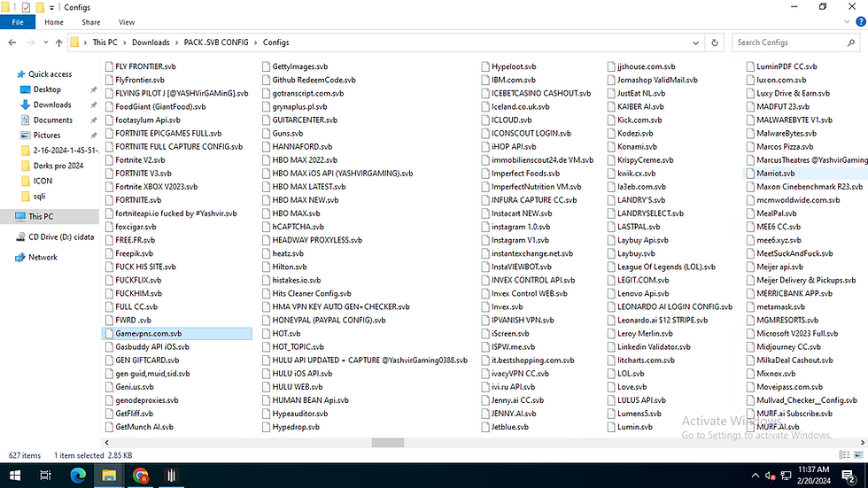Open the quick access toolbar dropdown
The height and width of the screenshot is (488, 868).
tap(51, 8)
